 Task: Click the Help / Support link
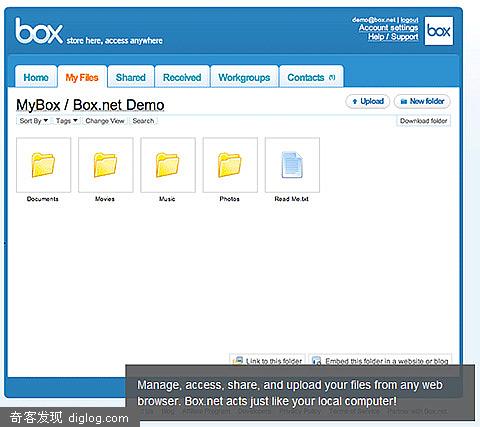coord(393,37)
